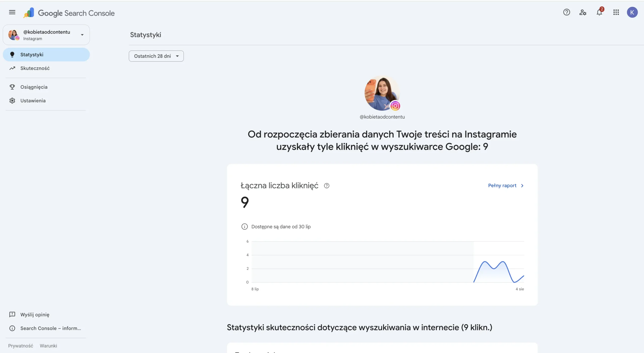Click the info icon beside Search Console inform
The height and width of the screenshot is (353, 644).
12,329
